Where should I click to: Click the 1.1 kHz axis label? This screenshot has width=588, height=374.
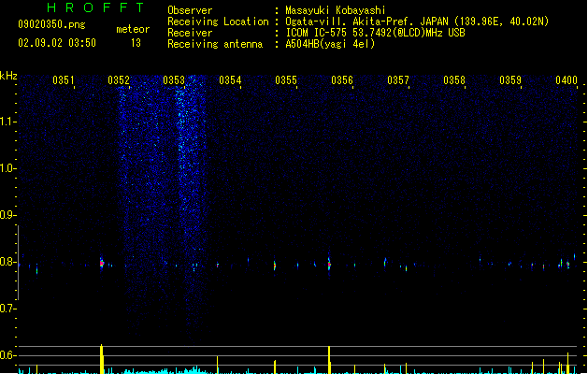pyautogui.click(x=7, y=122)
